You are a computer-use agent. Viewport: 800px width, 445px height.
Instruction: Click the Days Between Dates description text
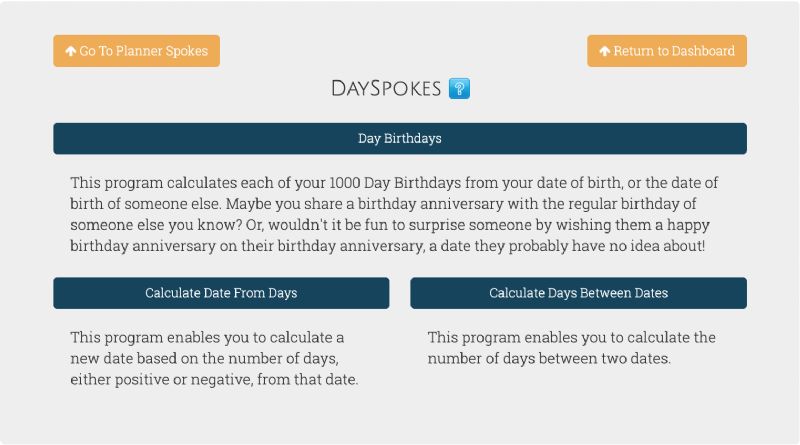coord(571,348)
